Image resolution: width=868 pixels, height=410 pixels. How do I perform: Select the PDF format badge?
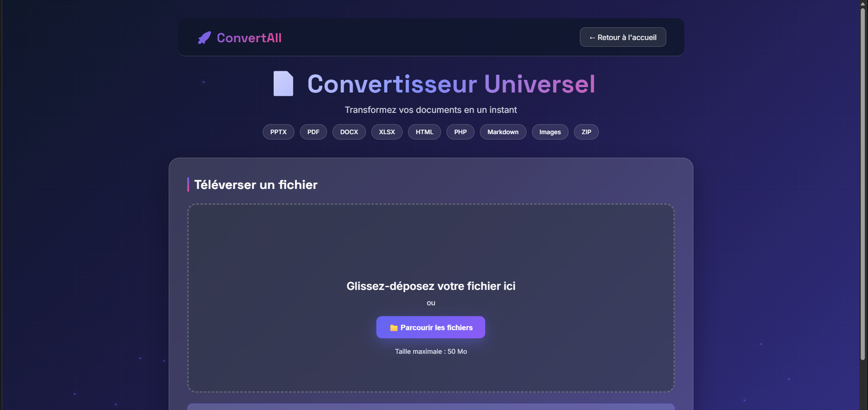(x=314, y=132)
